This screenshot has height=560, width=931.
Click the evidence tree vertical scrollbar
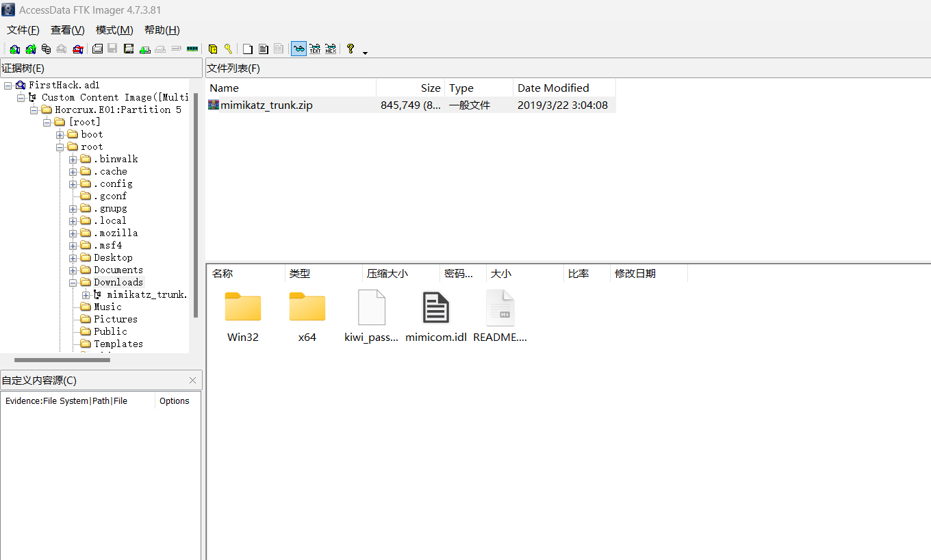(196, 205)
